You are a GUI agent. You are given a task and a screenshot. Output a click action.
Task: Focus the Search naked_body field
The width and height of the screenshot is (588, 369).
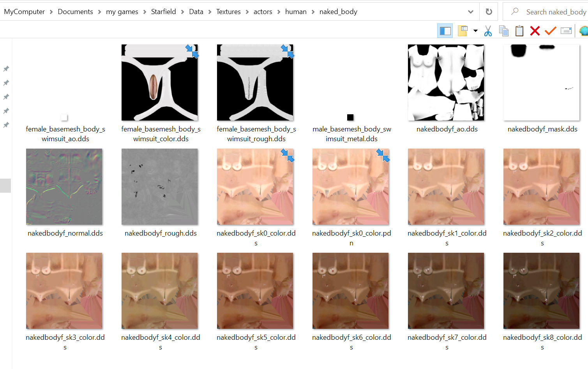coord(546,12)
